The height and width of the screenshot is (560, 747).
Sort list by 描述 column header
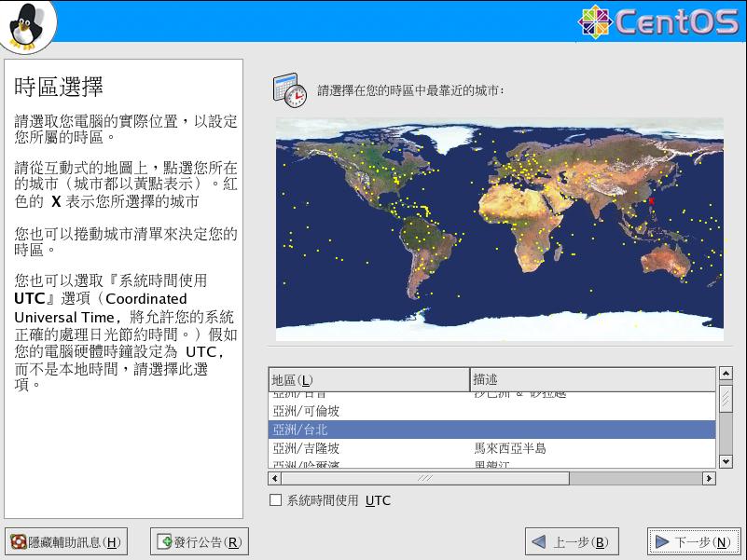(x=592, y=379)
